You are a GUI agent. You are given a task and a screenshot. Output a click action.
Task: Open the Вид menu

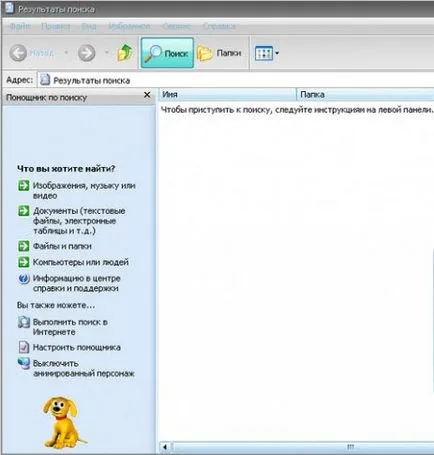click(x=89, y=26)
